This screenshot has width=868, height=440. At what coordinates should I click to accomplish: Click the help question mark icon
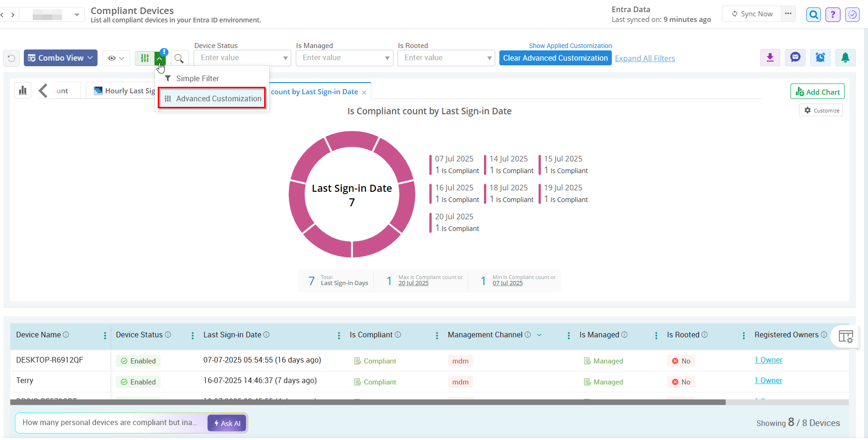[833, 14]
